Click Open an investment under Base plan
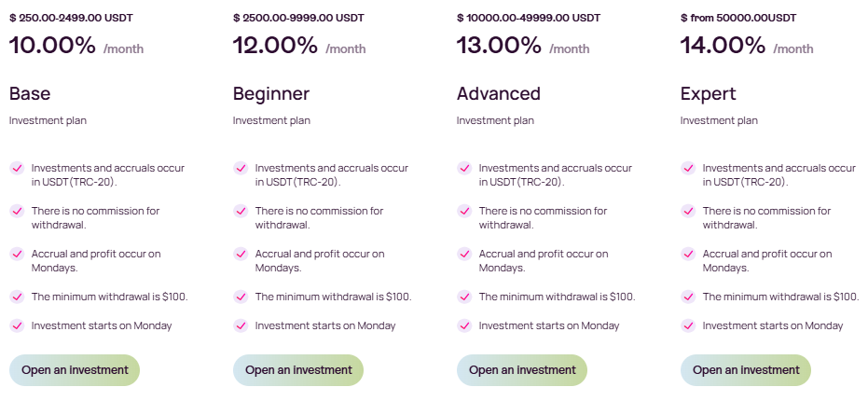This screenshot has width=868, height=401. click(75, 370)
